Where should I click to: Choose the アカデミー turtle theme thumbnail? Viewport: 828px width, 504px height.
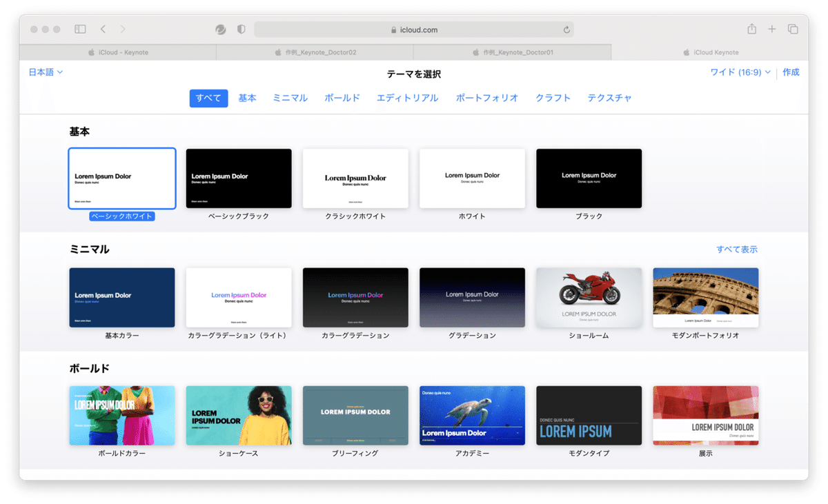(472, 415)
